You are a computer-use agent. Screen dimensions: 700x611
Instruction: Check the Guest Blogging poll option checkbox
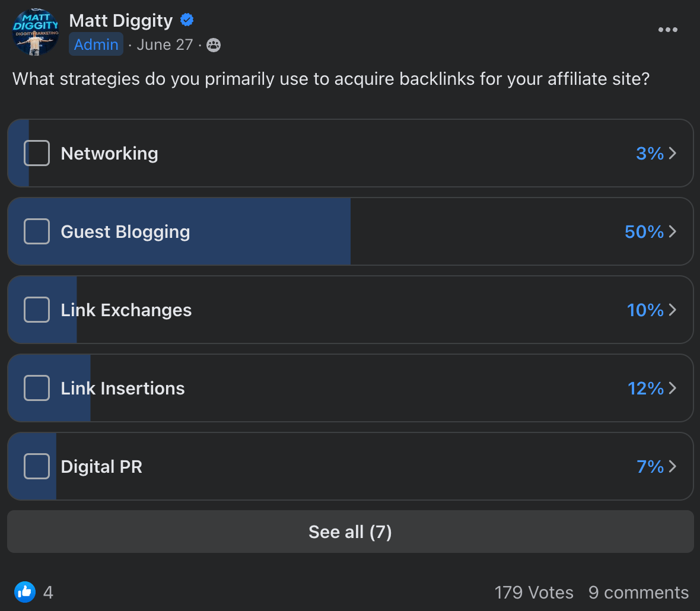coord(36,231)
